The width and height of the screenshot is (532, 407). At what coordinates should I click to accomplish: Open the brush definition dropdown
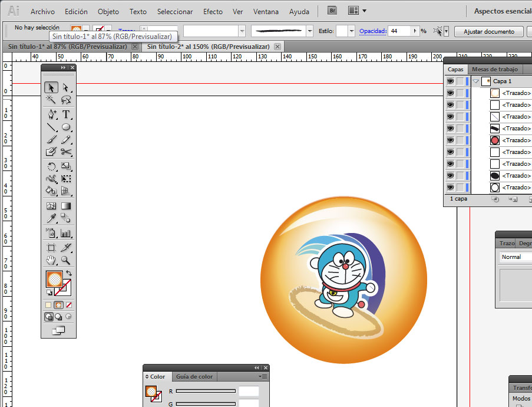(x=309, y=31)
